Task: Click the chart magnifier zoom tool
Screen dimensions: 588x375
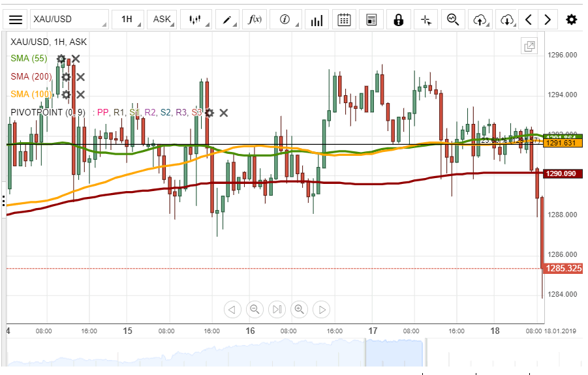Action: pyautogui.click(x=453, y=20)
